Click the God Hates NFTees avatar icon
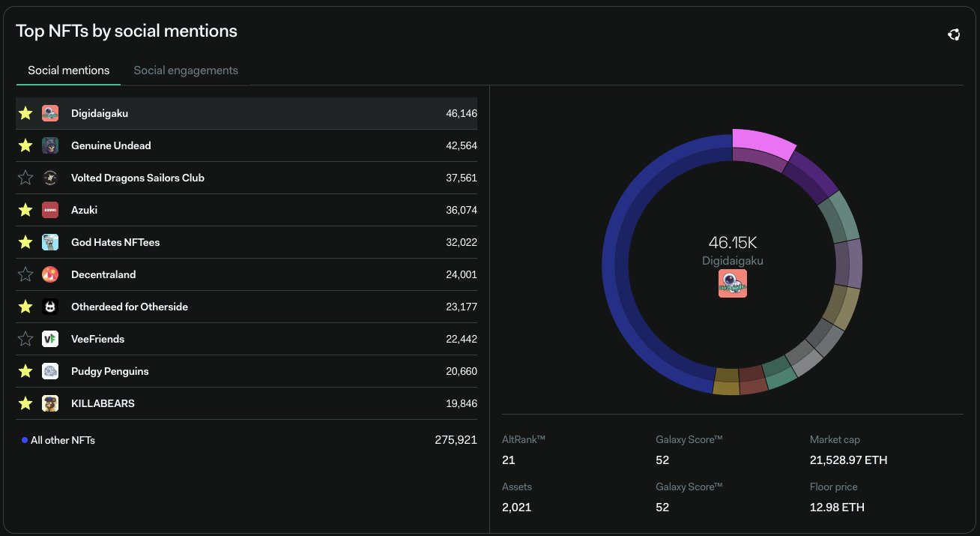 pyautogui.click(x=50, y=242)
